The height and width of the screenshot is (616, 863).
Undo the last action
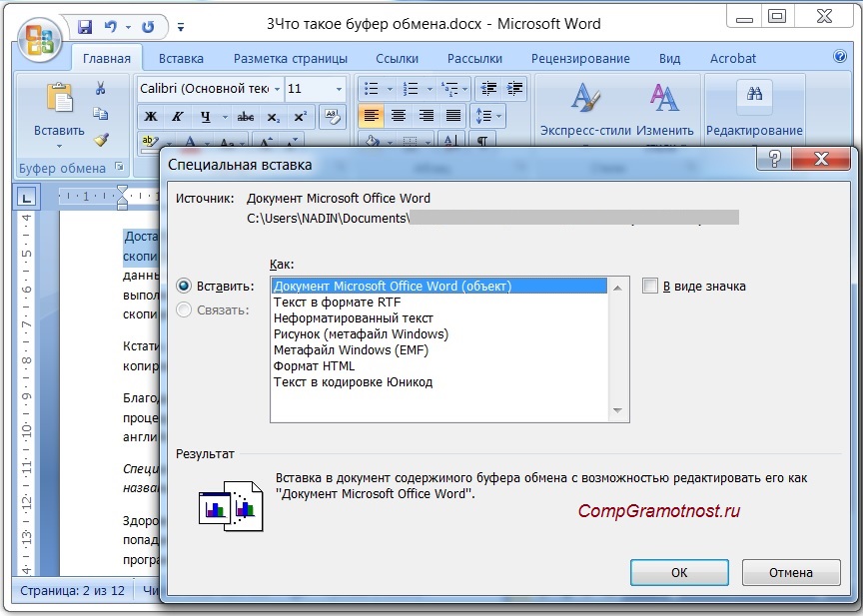point(111,26)
